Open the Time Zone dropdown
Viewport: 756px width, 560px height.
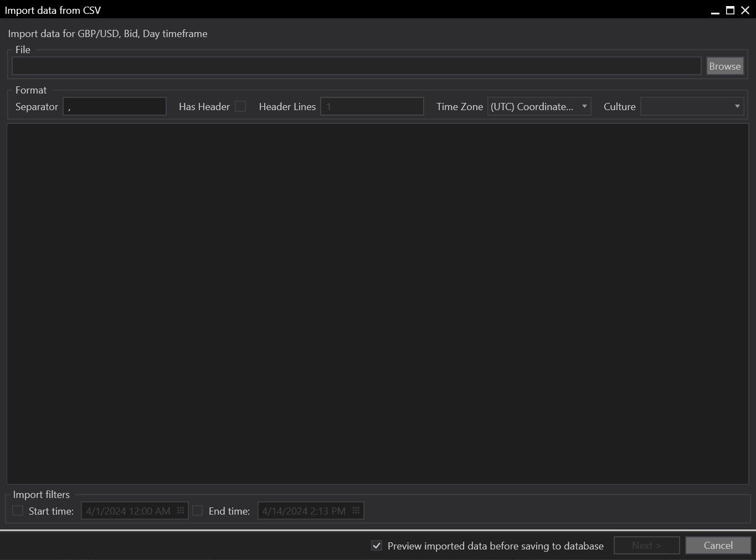[x=539, y=107]
